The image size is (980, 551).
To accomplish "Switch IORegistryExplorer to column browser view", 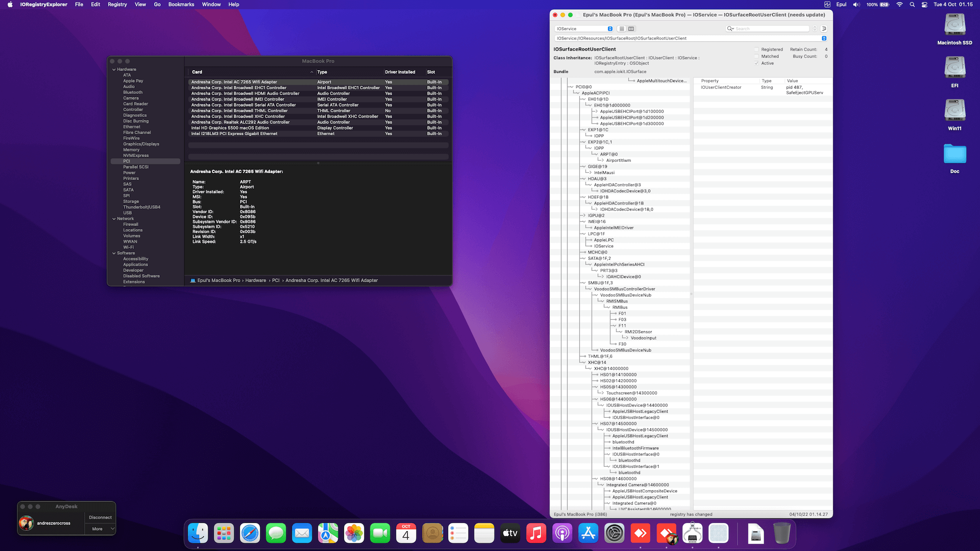I will click(631, 29).
